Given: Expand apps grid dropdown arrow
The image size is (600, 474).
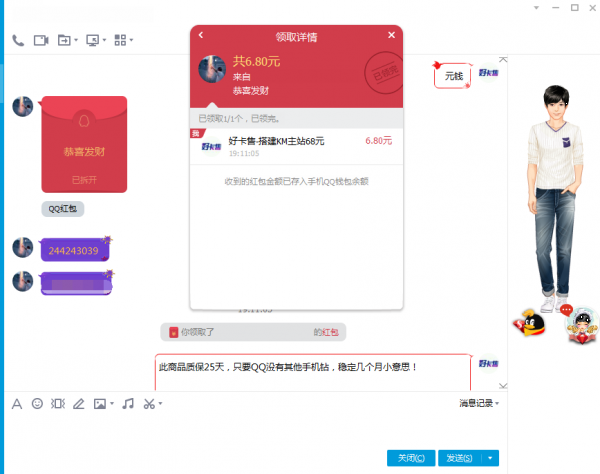Looking at the screenshot, I should pyautogui.click(x=131, y=40).
